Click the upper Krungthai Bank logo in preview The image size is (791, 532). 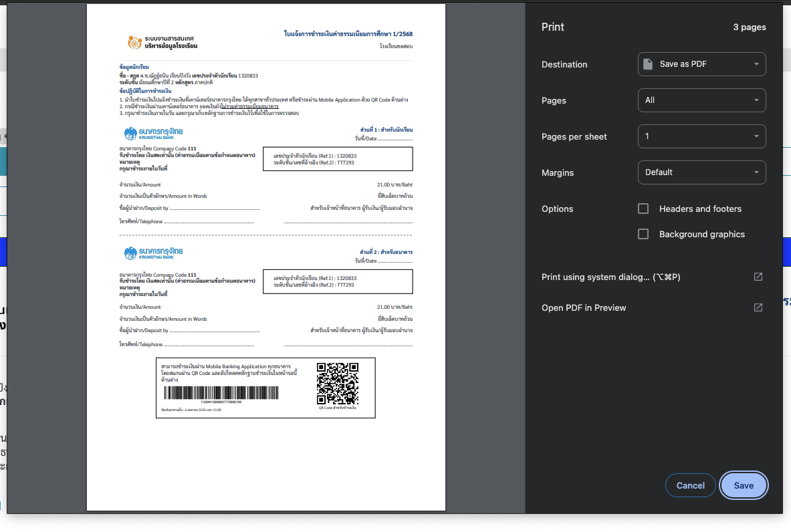154,133
